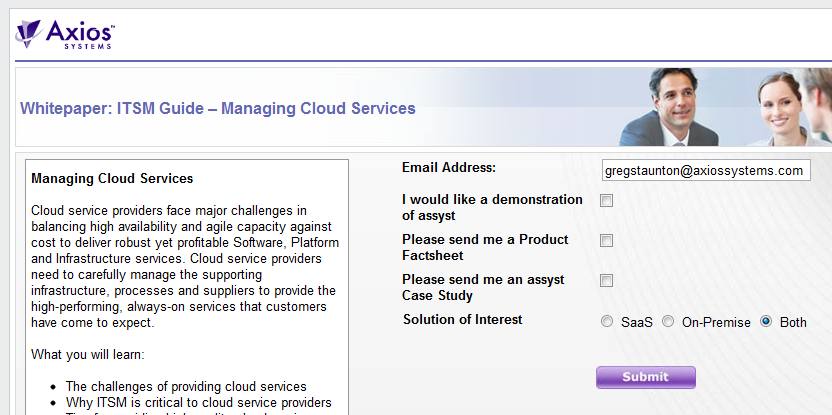Click the 'Managing Cloud Services' bold heading
Viewport: 832px width, 415px height.
112,178
